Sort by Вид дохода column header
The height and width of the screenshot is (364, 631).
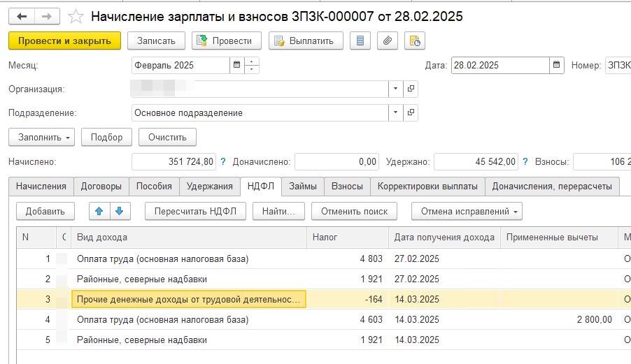coord(189,238)
